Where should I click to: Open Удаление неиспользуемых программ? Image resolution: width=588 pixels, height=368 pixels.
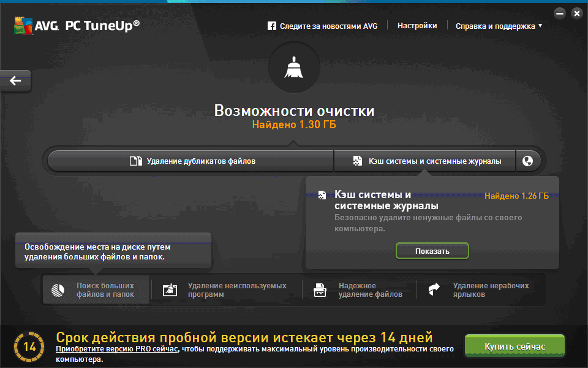click(x=227, y=290)
